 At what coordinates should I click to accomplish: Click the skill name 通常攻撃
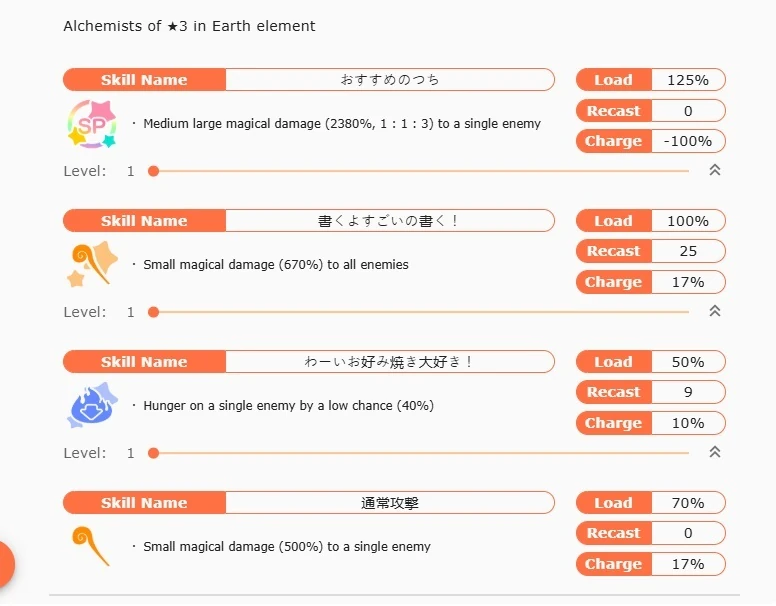389,503
